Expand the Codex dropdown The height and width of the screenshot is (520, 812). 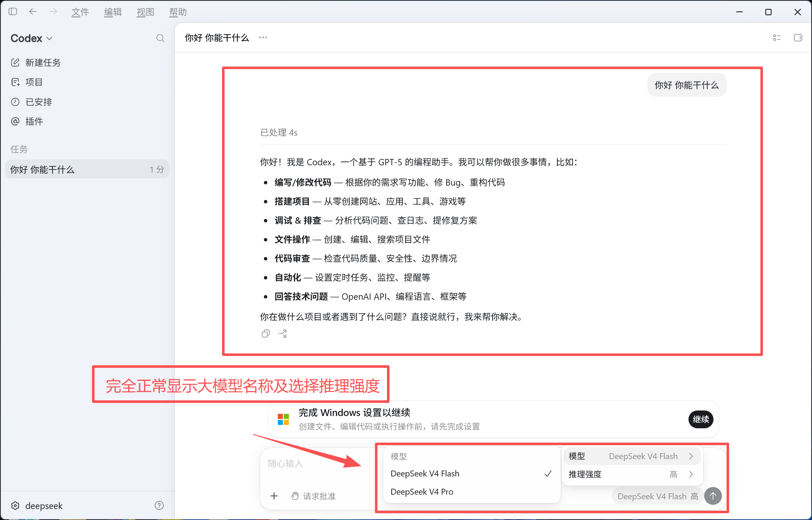pos(31,38)
